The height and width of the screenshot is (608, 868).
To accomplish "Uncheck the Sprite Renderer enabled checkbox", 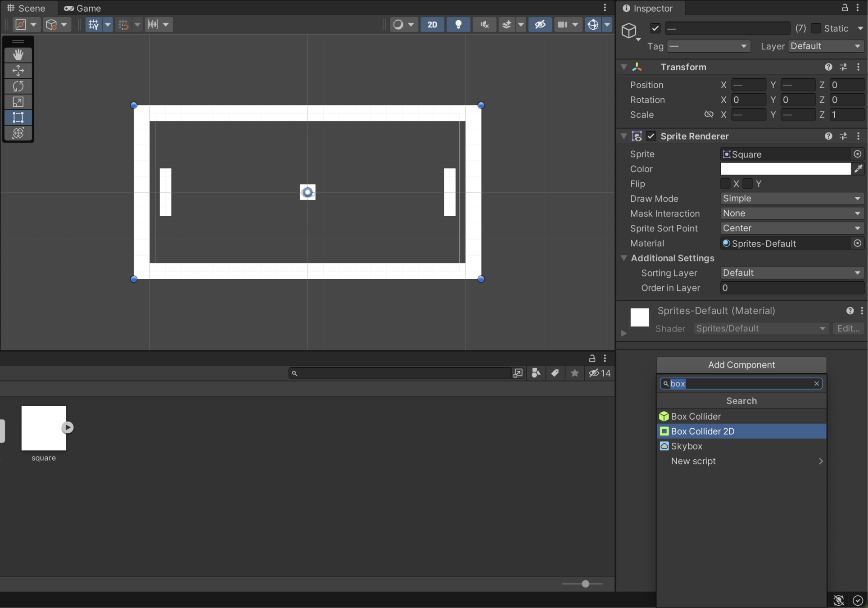I will tap(651, 136).
